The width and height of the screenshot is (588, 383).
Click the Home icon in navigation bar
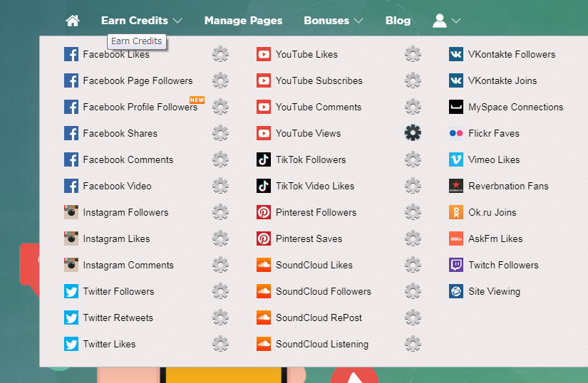pos(72,21)
